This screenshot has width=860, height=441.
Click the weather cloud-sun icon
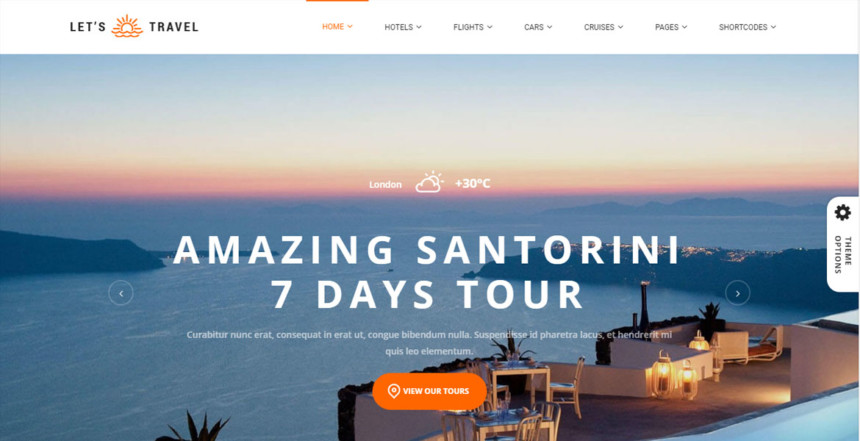(x=429, y=182)
